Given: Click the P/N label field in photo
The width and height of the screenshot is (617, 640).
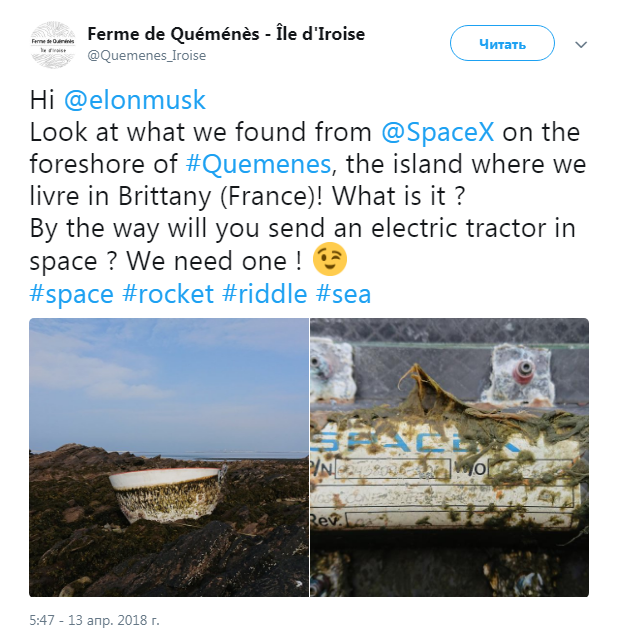Looking at the screenshot, I should click(381, 469).
